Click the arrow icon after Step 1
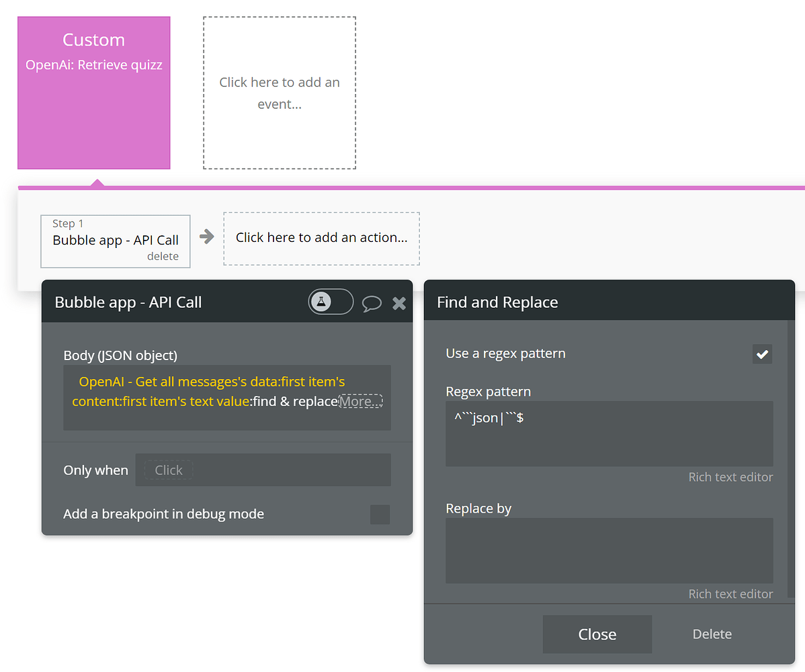Viewport: 805px width, 672px height. pos(206,237)
